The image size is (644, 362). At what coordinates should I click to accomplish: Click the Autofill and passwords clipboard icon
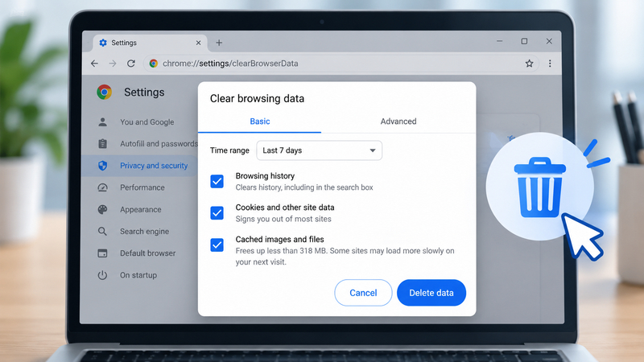(x=103, y=144)
